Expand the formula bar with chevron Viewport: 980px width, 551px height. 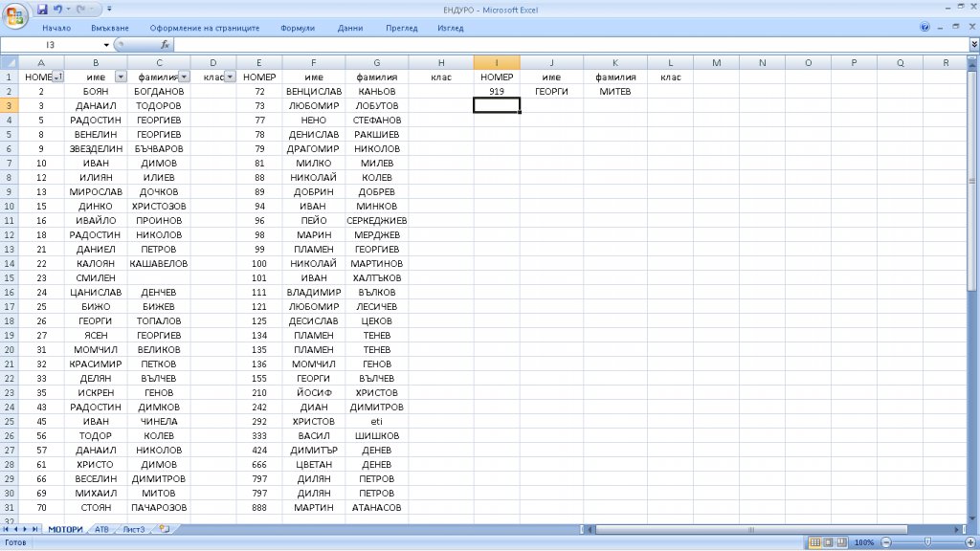(x=973, y=45)
